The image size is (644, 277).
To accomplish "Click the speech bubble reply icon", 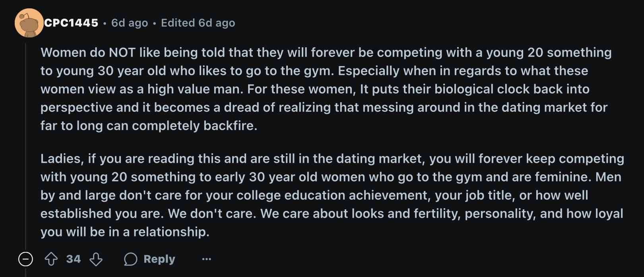I will 130,259.
